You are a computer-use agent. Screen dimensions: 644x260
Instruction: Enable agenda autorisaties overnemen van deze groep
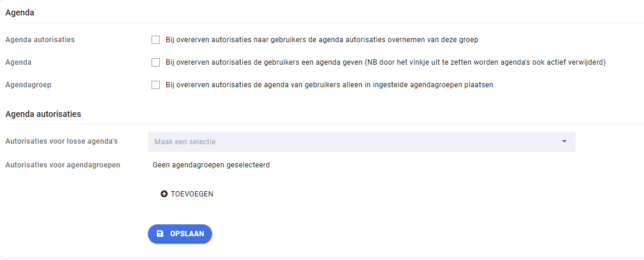pos(156,40)
